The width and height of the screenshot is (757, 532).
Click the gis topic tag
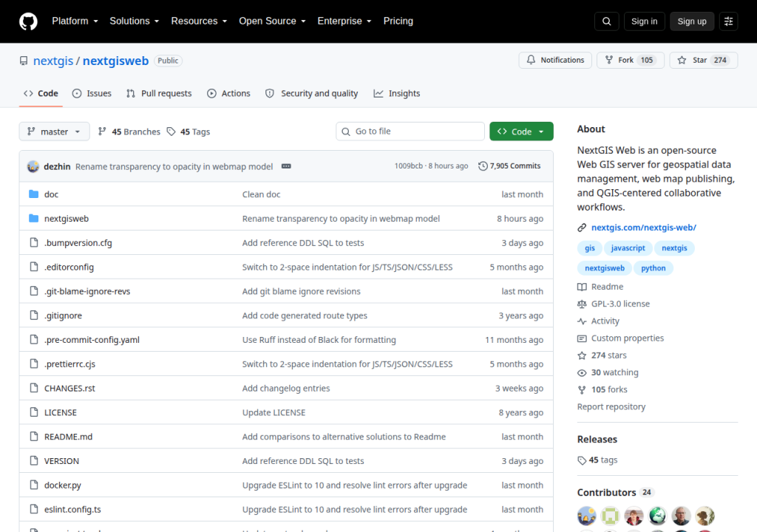coord(589,248)
